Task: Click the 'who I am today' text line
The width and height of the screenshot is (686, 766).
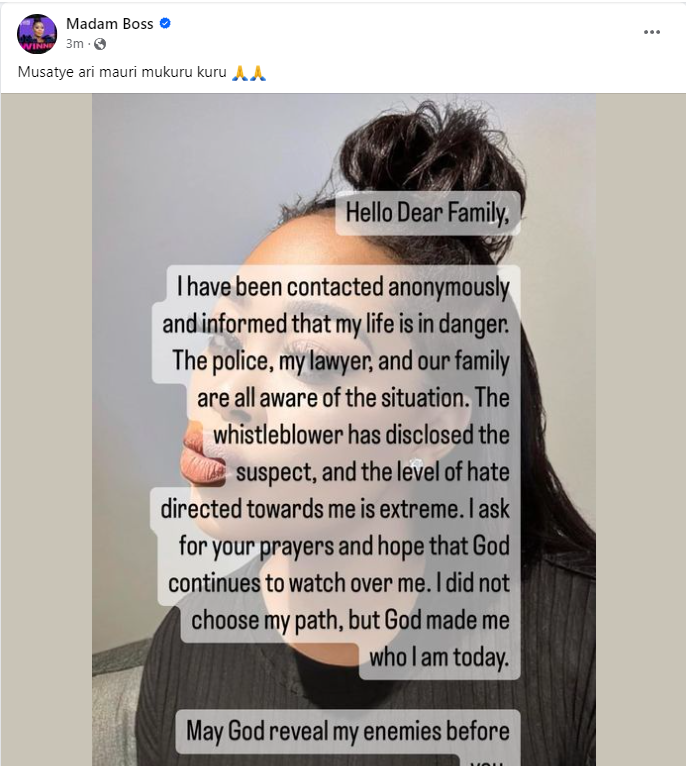Action: coord(439,658)
